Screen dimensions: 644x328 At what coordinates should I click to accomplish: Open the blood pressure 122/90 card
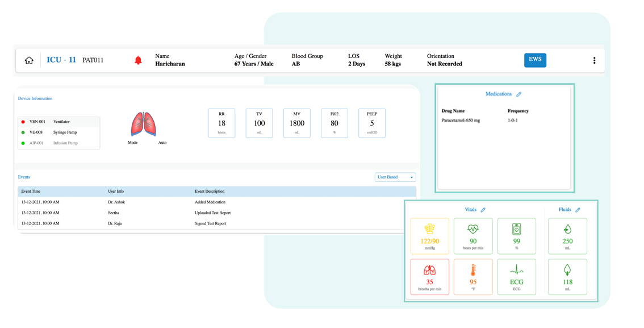(429, 236)
